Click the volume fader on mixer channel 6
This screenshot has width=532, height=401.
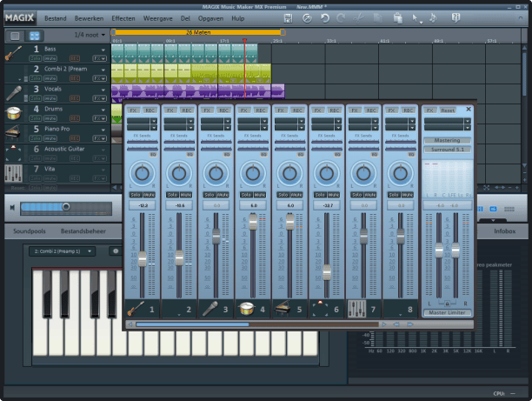click(x=326, y=271)
